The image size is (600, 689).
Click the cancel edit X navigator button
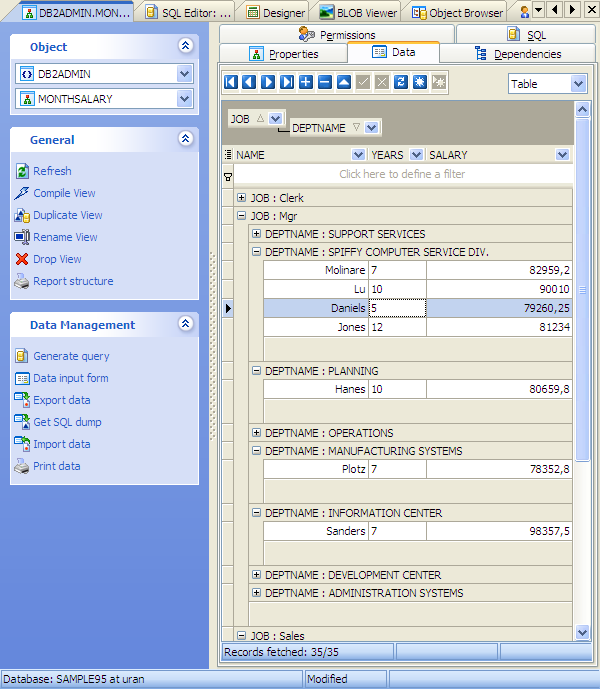point(382,82)
